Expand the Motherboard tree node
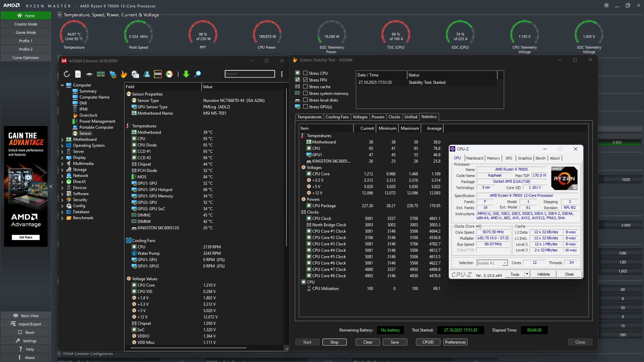Viewport: 644px width, 362px height. (x=62, y=139)
